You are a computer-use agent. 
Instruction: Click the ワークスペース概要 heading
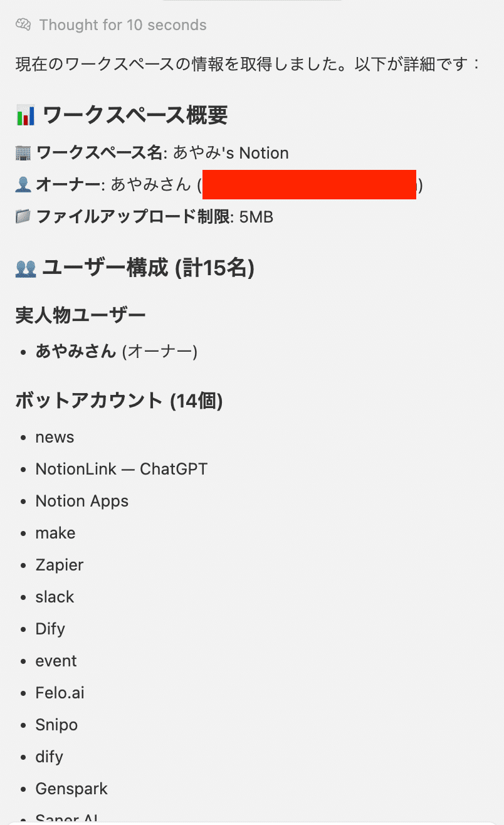pos(135,116)
